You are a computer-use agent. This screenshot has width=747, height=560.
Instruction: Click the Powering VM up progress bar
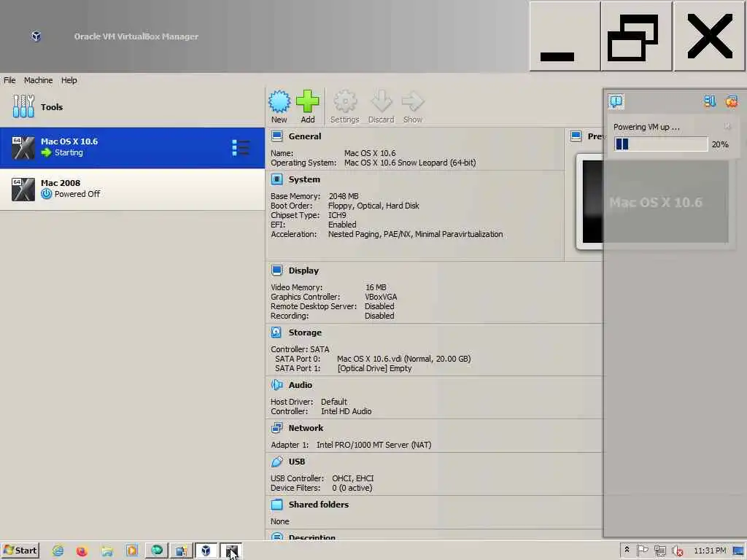(x=661, y=144)
